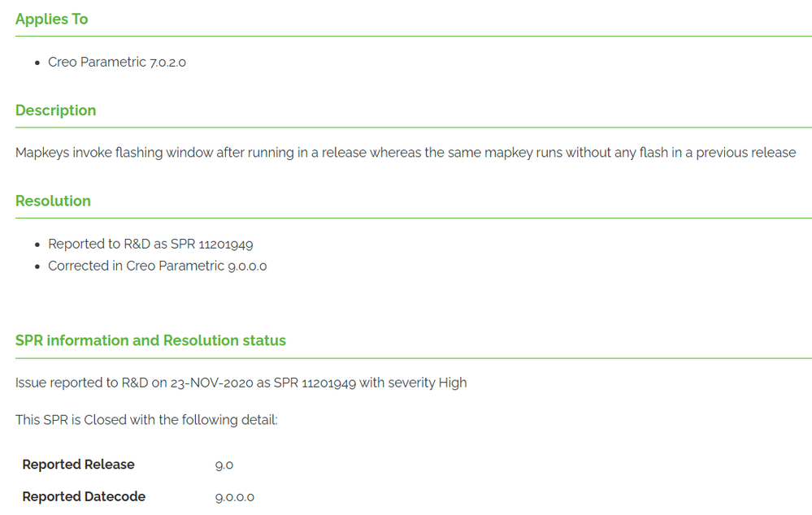
Task: Click the Description section heading
Action: click(x=55, y=110)
